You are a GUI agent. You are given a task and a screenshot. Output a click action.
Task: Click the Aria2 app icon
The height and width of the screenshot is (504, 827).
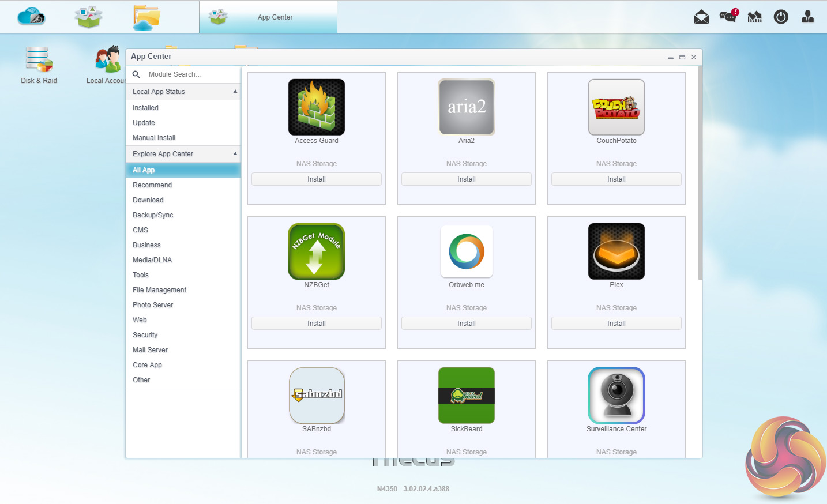click(x=467, y=107)
